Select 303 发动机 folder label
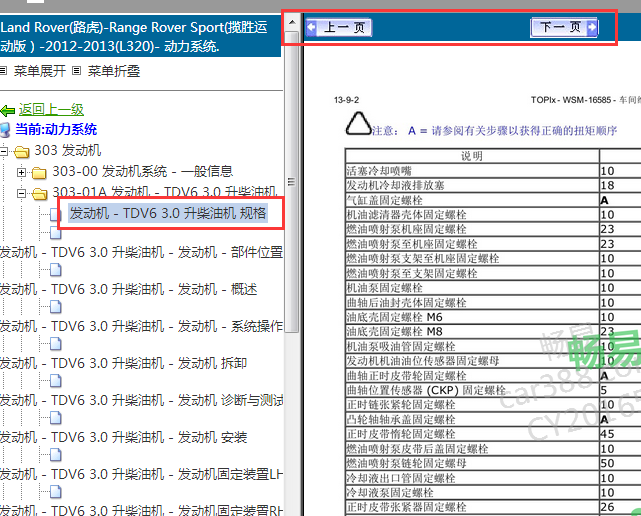The height and width of the screenshot is (516, 641). tap(67, 150)
